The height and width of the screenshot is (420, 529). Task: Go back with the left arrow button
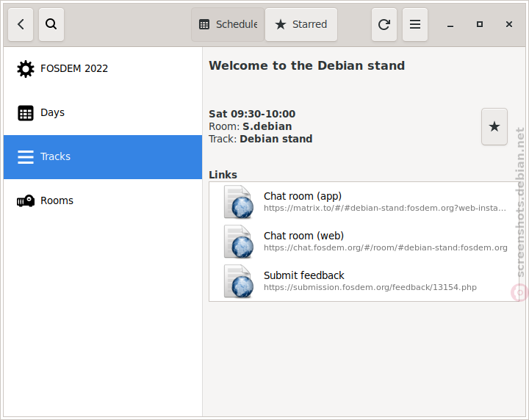[21, 25]
